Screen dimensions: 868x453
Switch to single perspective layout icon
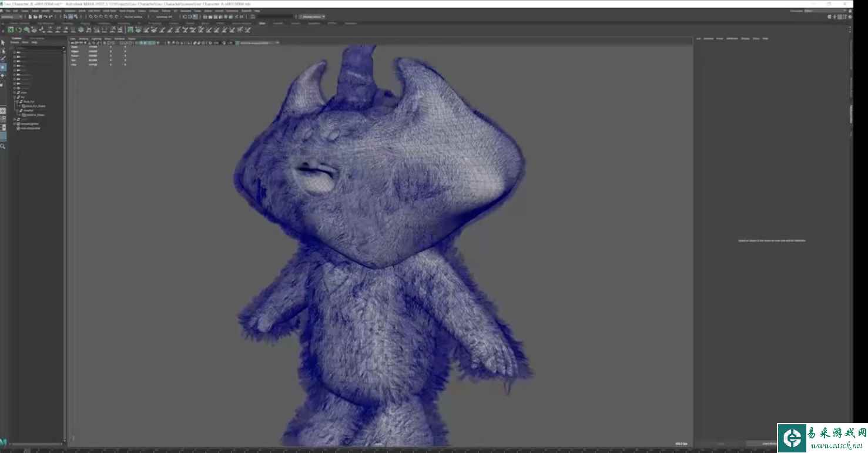click(x=3, y=110)
